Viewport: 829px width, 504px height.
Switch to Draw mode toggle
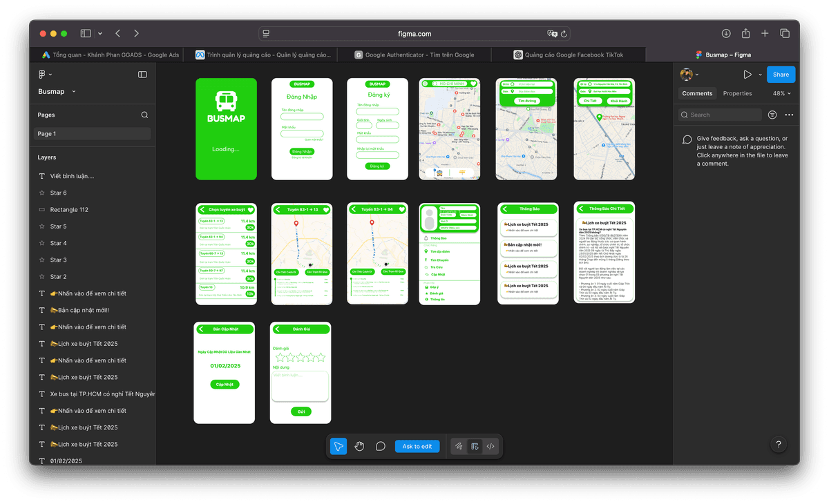[458, 447]
